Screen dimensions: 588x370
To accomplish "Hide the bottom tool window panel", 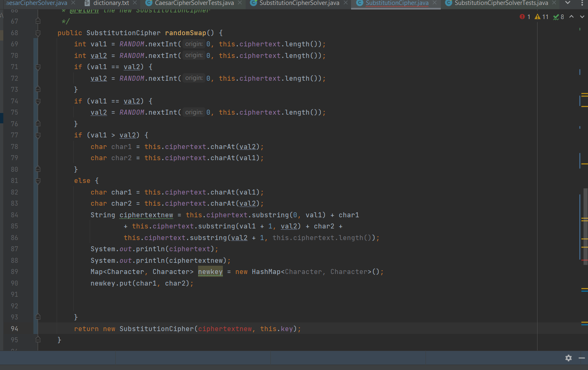I will 582,358.
